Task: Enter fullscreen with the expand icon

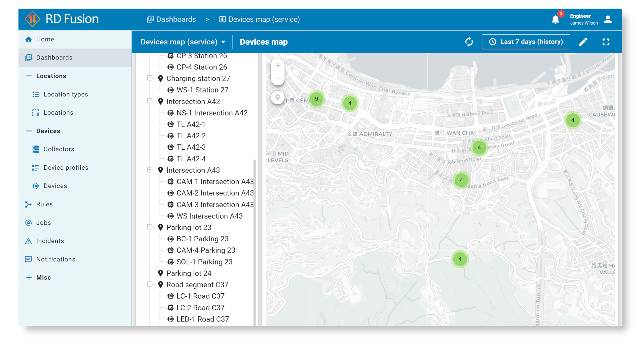Action: click(x=606, y=42)
